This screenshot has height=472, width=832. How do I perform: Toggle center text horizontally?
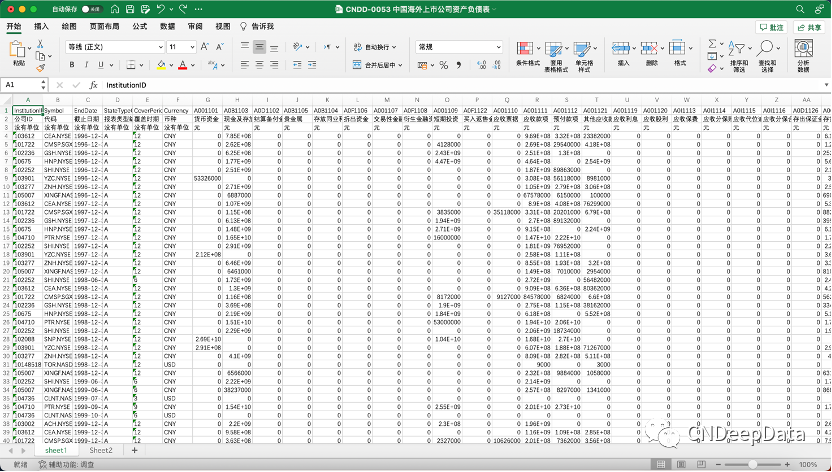259,65
